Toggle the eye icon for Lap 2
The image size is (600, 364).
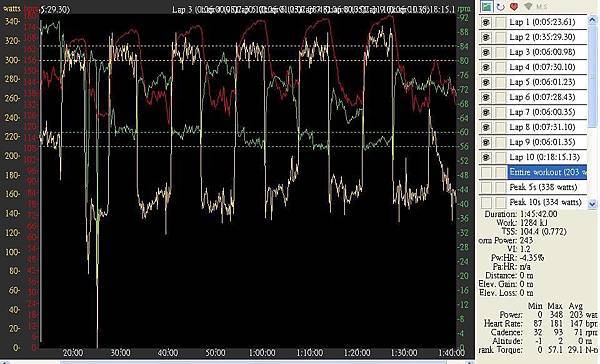point(486,37)
